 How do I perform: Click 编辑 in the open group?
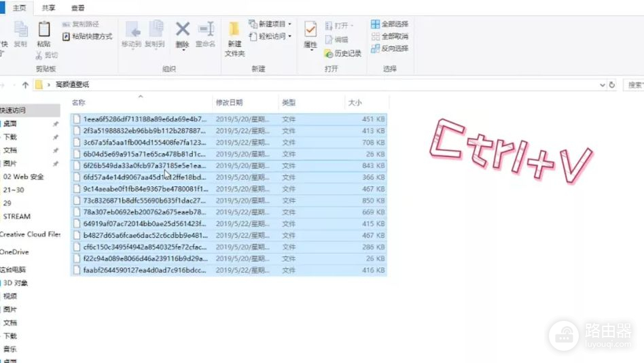[x=336, y=39]
